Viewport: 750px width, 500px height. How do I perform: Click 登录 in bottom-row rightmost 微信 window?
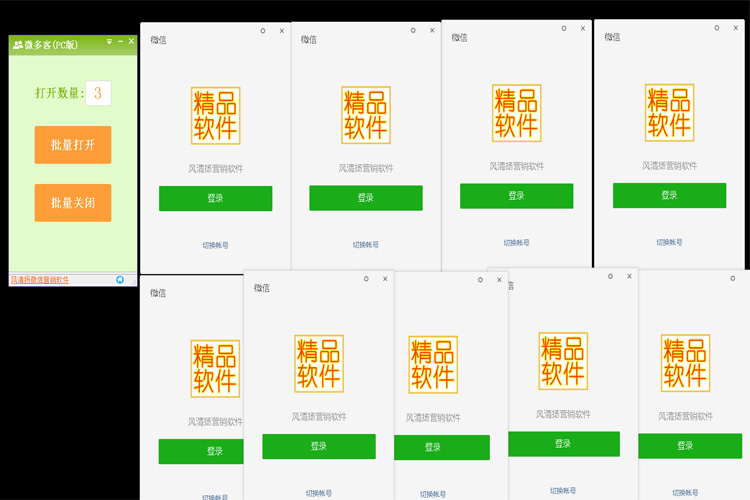690,446
